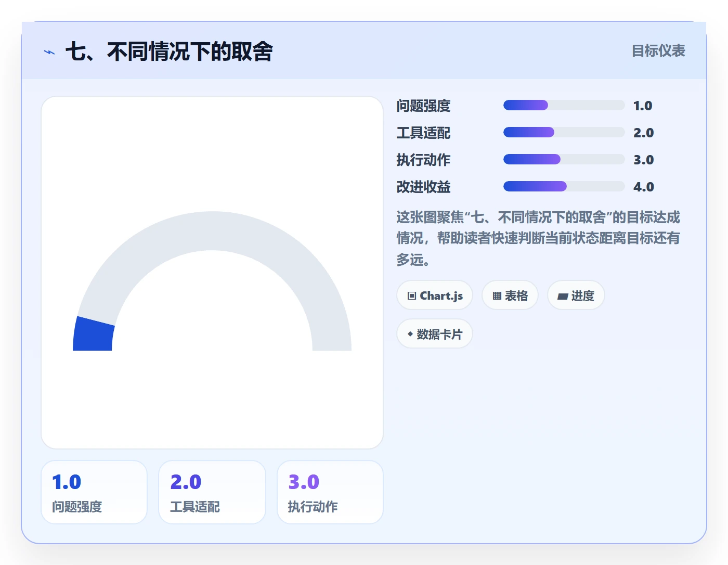Open the 1.0 问题强度 stat card
Image resolution: width=728 pixels, height=565 pixels.
pos(94,492)
